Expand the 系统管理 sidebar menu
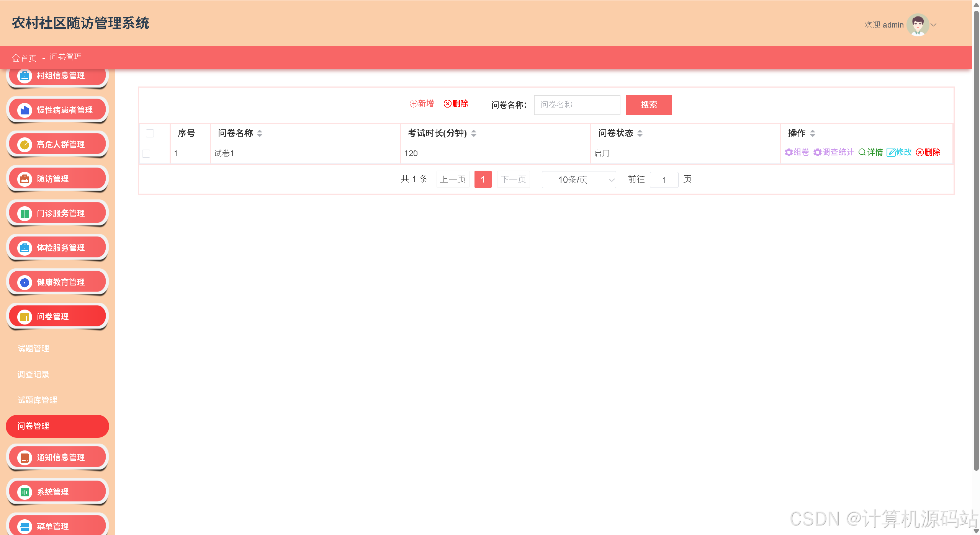Viewport: 980px width, 535px height. 57,492
